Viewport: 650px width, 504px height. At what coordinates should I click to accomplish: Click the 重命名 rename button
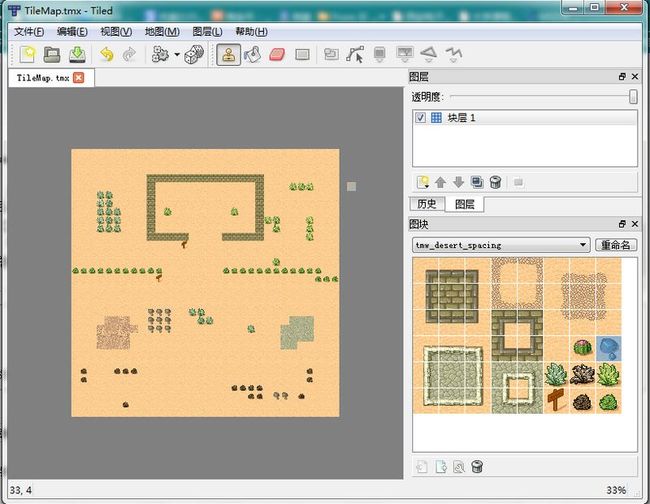click(x=616, y=245)
